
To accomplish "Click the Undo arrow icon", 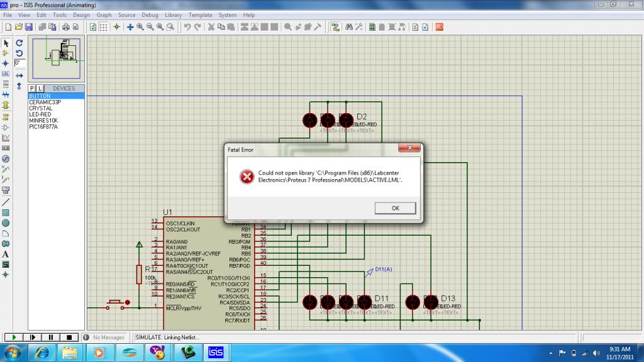I will (187, 27).
